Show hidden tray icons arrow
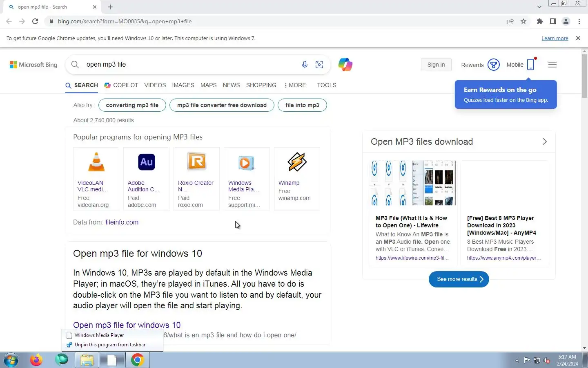This screenshot has height=368, width=588. pos(517,360)
